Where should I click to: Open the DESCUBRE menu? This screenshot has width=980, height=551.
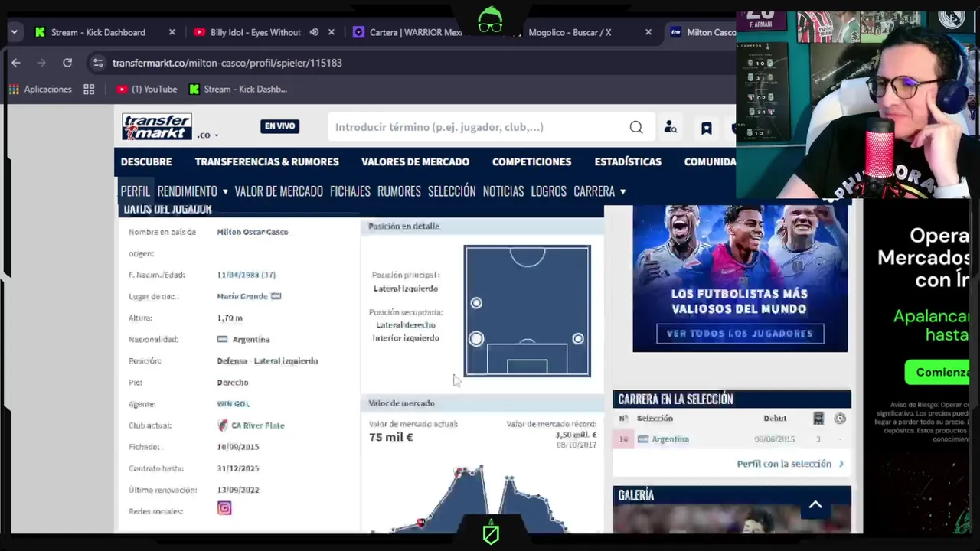tap(146, 161)
